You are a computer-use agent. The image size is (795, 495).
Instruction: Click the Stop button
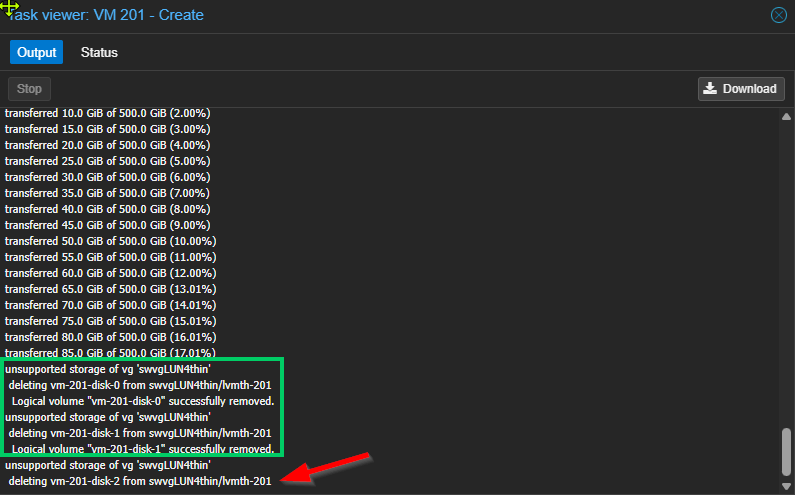pos(29,89)
